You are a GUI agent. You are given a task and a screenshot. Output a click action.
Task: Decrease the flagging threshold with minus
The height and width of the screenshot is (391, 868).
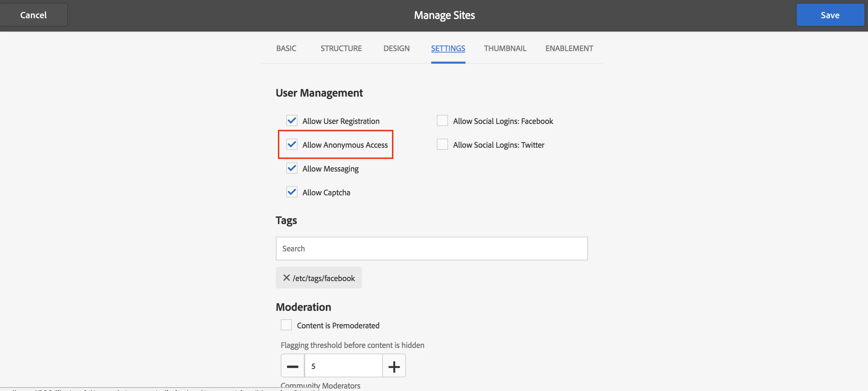point(293,366)
